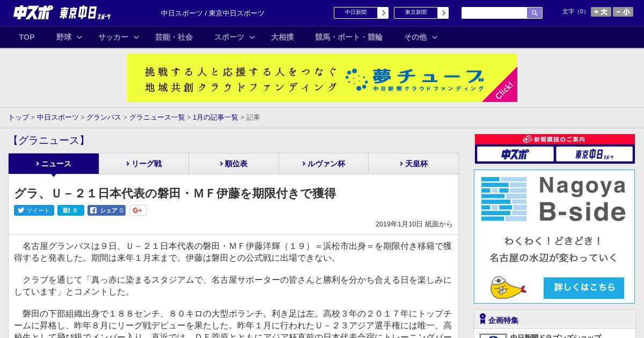Screen dimensions: 644x338
Task: Expand the サッカー dropdown chevron
Action: [136, 37]
